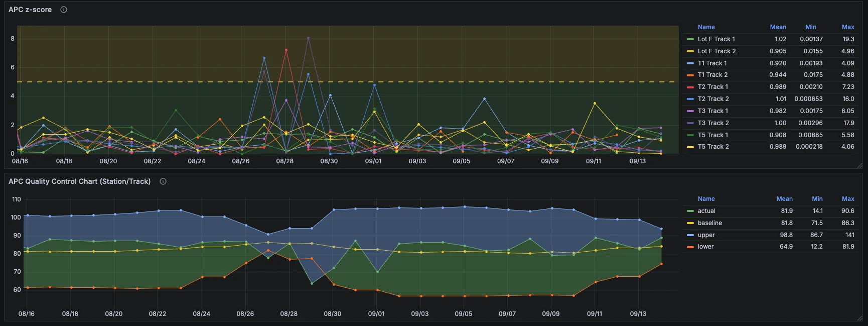This screenshot has height=326, width=868.
Task: Click the Mean value 81.9 for actual
Action: pyautogui.click(x=787, y=211)
